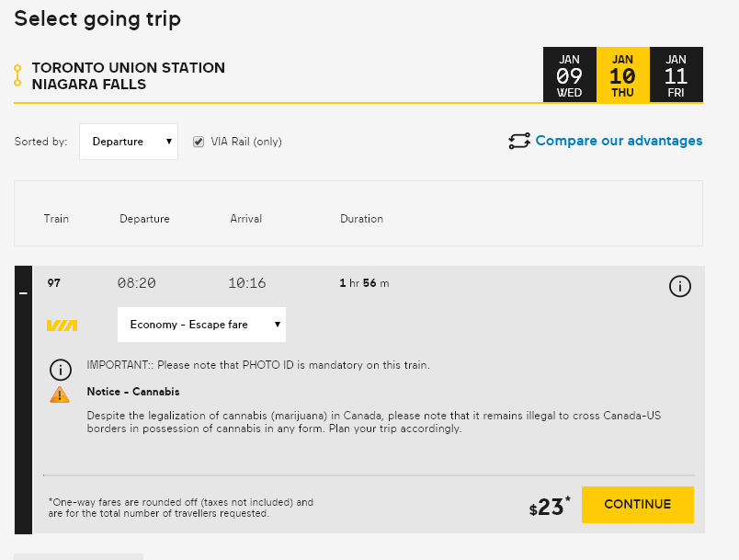739x560 pixels.
Task: Select the Jan 10 Thu date tab
Action: [x=623, y=75]
